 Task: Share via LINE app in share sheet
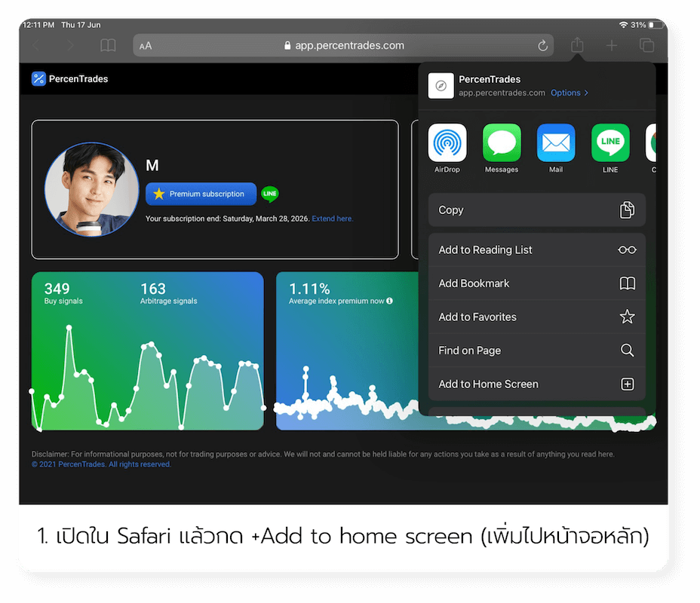(x=610, y=148)
